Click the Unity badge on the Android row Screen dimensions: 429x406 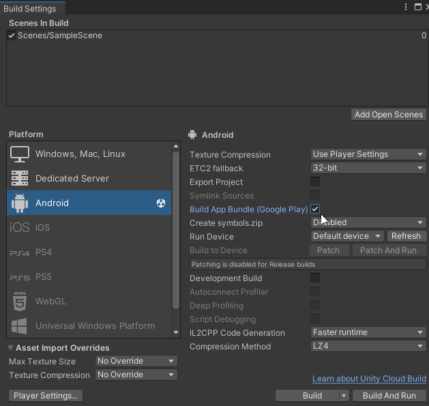point(161,203)
